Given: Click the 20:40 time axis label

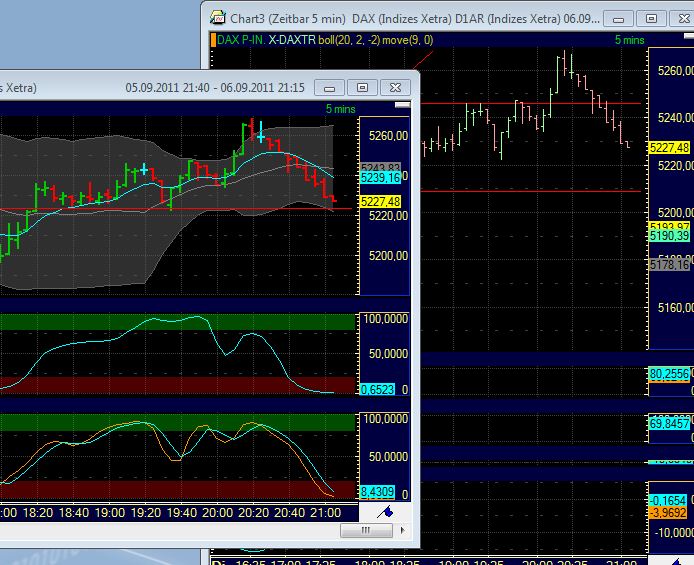Looking at the screenshot, I should tap(289, 513).
